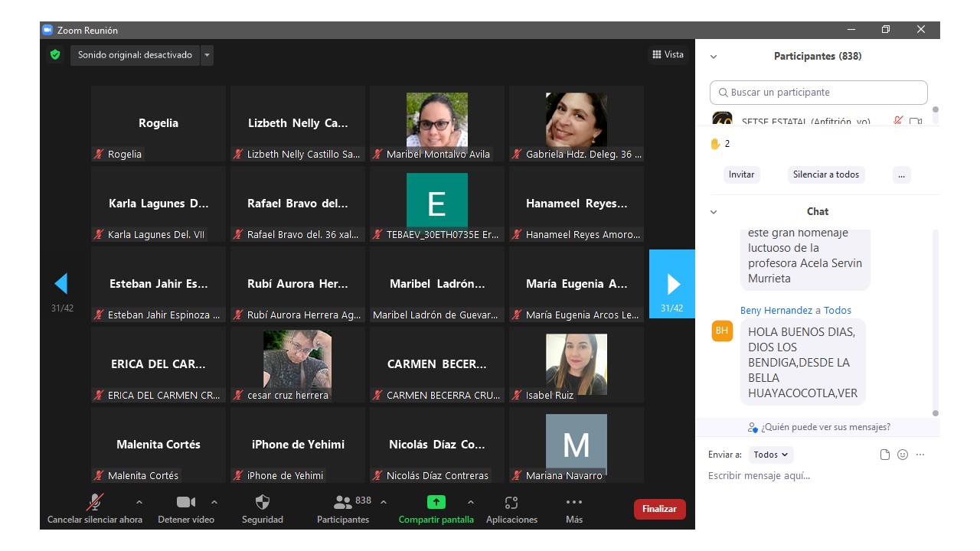
Task: Select Hanameel Reyes participant tile
Action: click(x=577, y=204)
